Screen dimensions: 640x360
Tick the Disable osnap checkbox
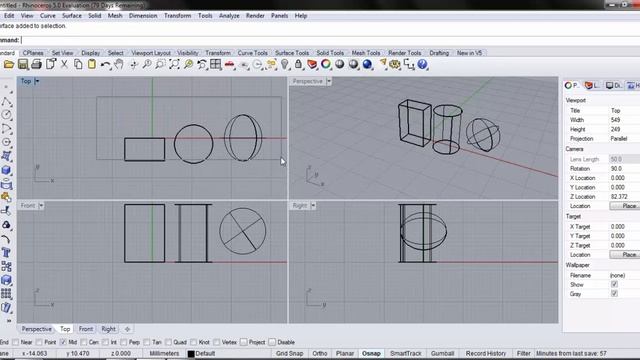pyautogui.click(x=272, y=342)
